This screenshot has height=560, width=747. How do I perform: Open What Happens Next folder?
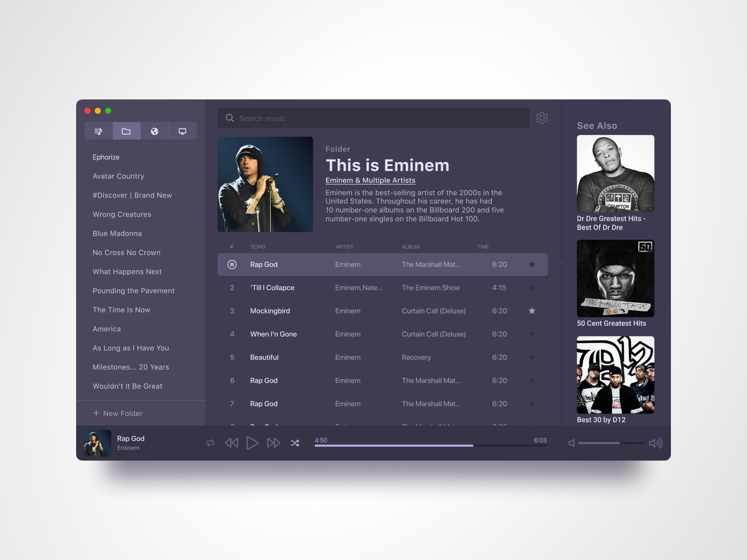(x=127, y=272)
